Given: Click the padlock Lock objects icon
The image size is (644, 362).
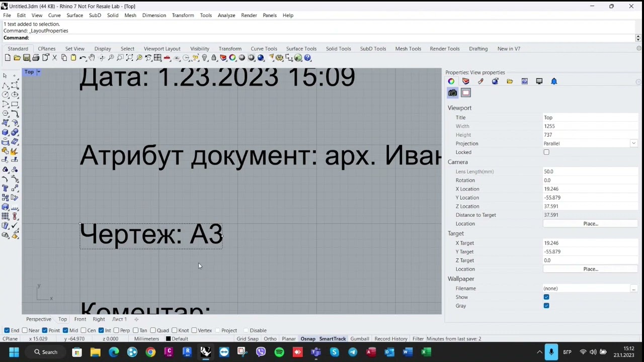Looking at the screenshot, I should pos(214,58).
